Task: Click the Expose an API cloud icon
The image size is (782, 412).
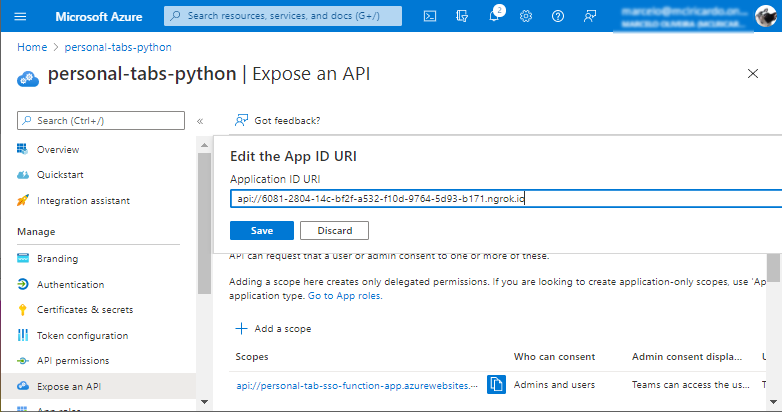Action: coord(22,386)
